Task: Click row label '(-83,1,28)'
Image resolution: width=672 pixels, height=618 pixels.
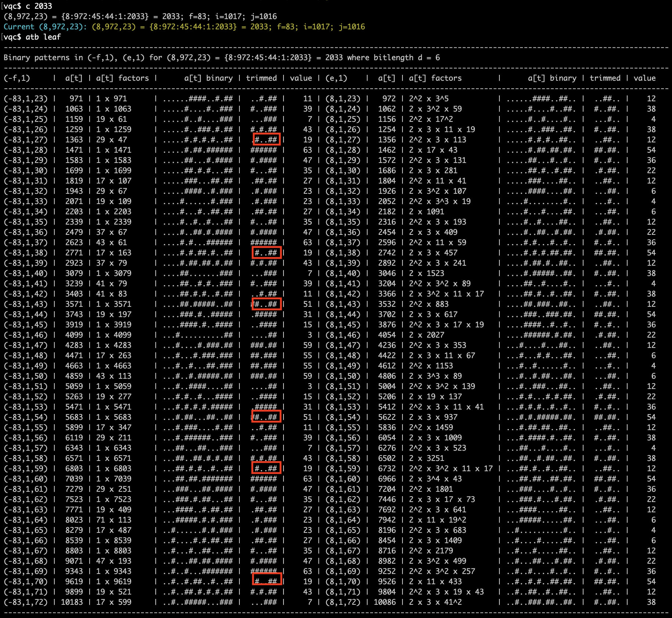Action: coord(26,150)
